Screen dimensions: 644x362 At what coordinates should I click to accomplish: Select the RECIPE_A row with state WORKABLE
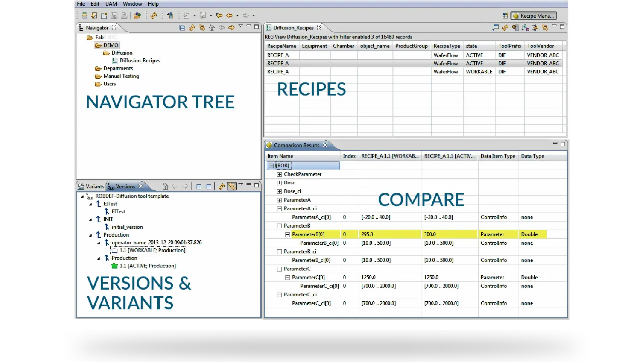(x=413, y=72)
